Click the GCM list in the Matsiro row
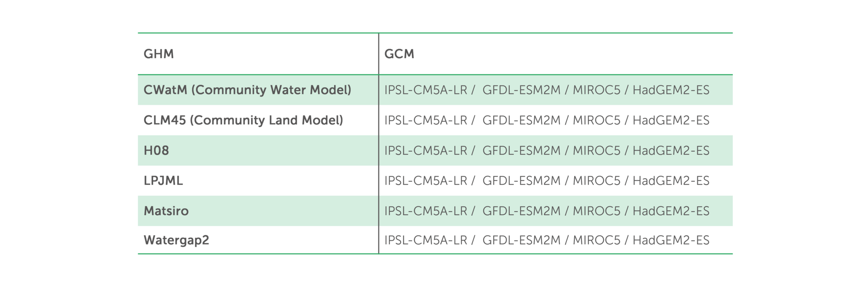Screen dimensions: 868x288 547,211
